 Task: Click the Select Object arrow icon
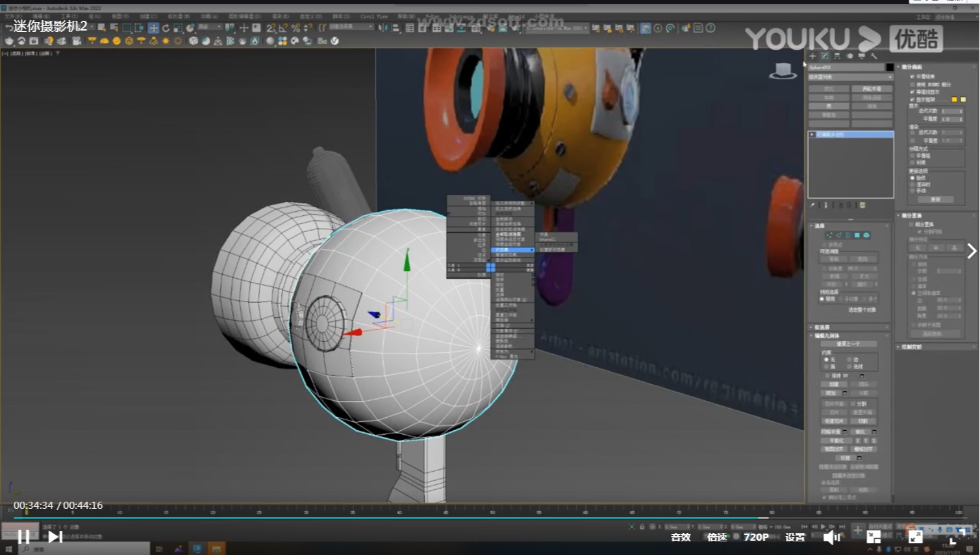[x=101, y=28]
